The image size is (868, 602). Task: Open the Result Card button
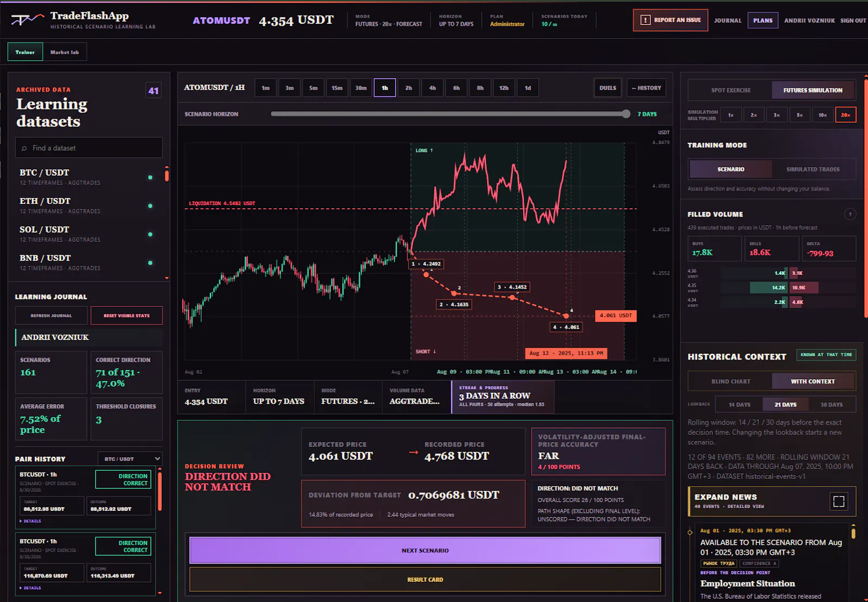(425, 580)
